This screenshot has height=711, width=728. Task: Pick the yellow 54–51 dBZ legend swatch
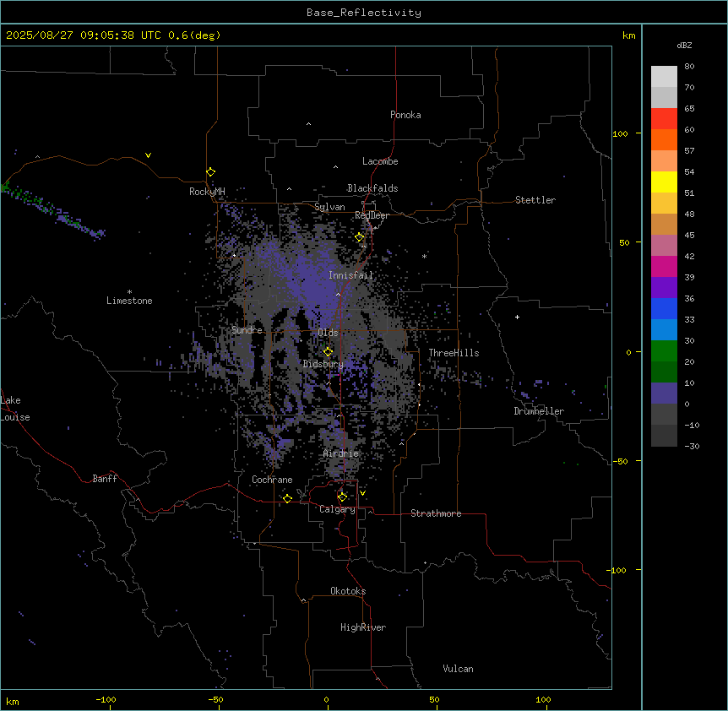coord(664,182)
